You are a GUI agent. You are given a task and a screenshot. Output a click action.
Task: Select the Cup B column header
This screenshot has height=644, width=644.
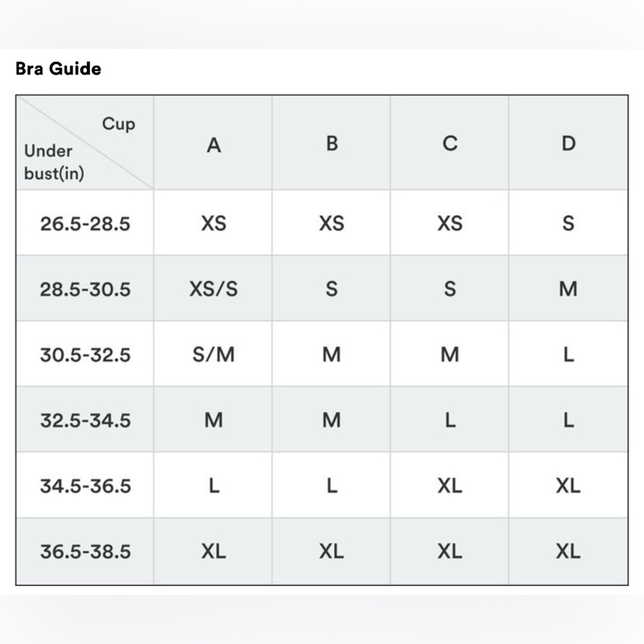point(332,143)
